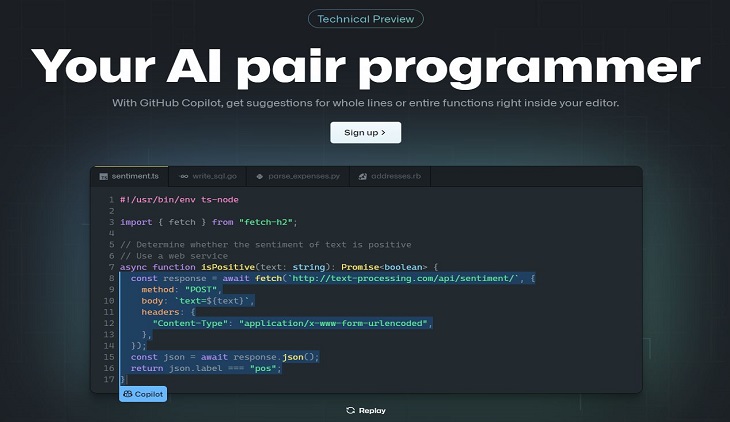Viewport: 730px width, 422px height.
Task: Click the Replay circular arrow icon
Action: (351, 410)
